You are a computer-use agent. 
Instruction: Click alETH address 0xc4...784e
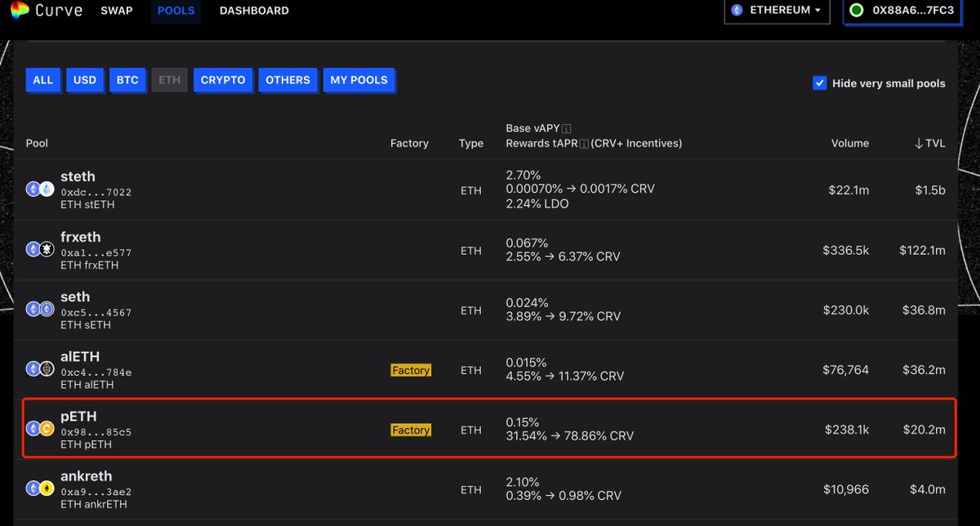[96, 372]
